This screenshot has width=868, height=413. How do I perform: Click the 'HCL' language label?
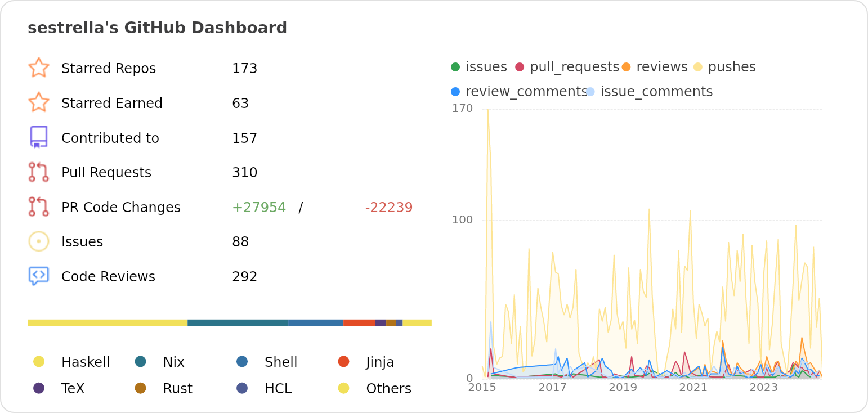coord(278,389)
